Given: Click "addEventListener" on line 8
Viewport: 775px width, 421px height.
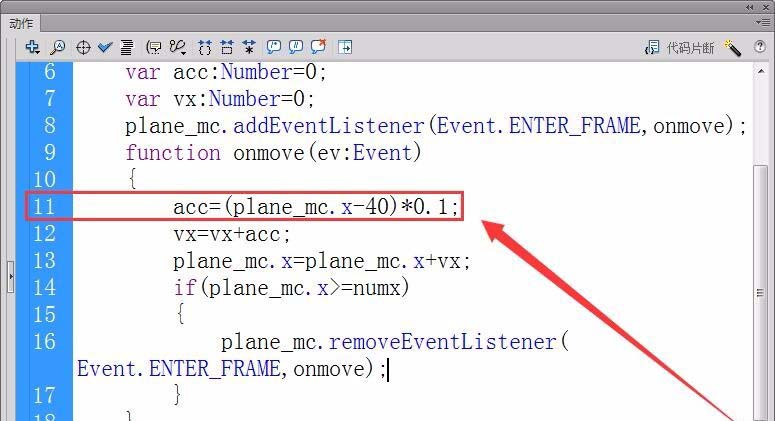Looking at the screenshot, I should pos(329,126).
